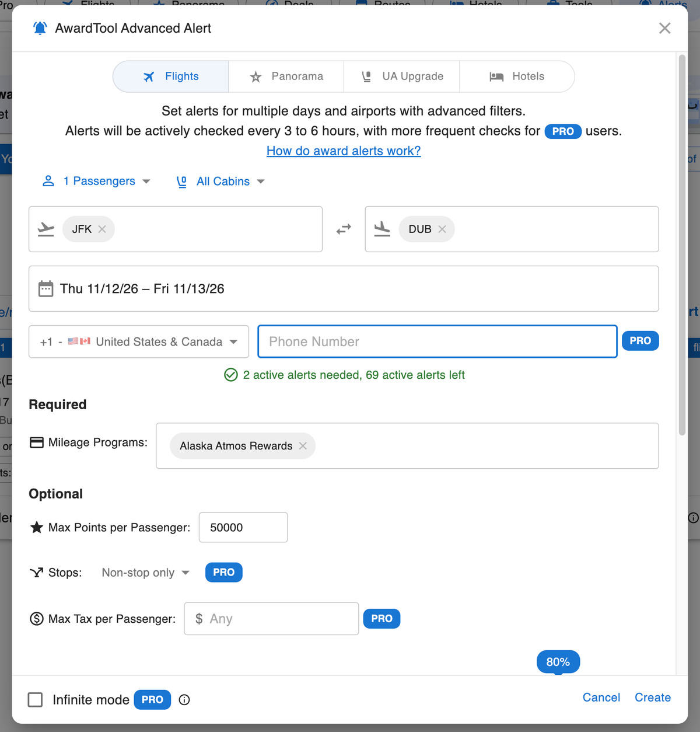Click the arrival plane icon beside DUB
The width and height of the screenshot is (700, 732).
tap(383, 229)
